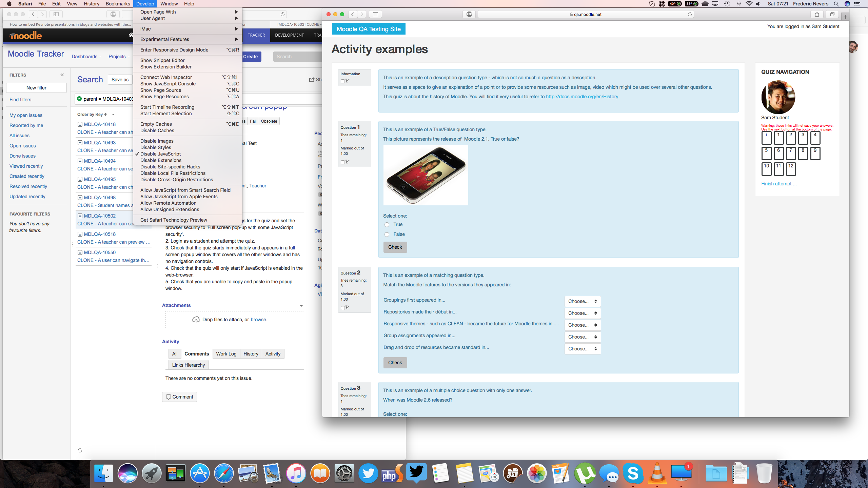
Task: Click Share icon in Moodle QA Safari window
Action: [x=817, y=14]
